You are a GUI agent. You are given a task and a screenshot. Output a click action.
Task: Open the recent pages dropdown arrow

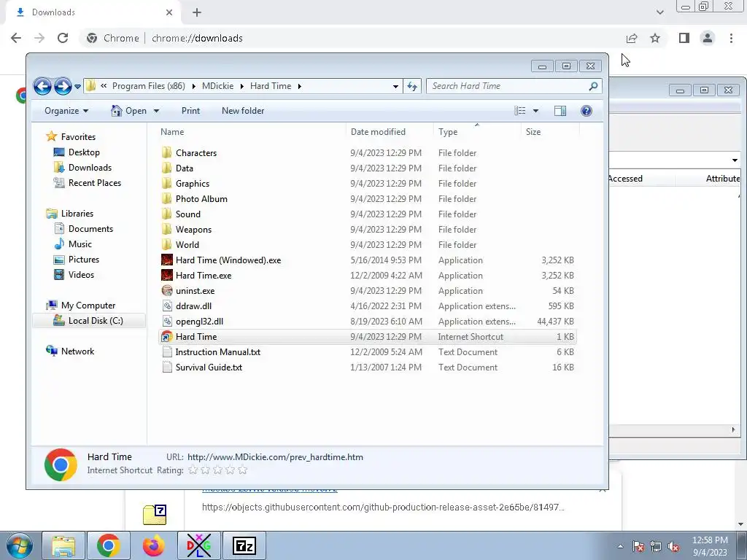tap(77, 87)
